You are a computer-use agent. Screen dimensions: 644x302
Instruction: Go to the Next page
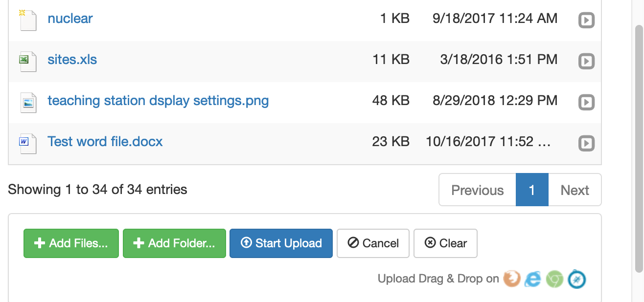click(575, 190)
